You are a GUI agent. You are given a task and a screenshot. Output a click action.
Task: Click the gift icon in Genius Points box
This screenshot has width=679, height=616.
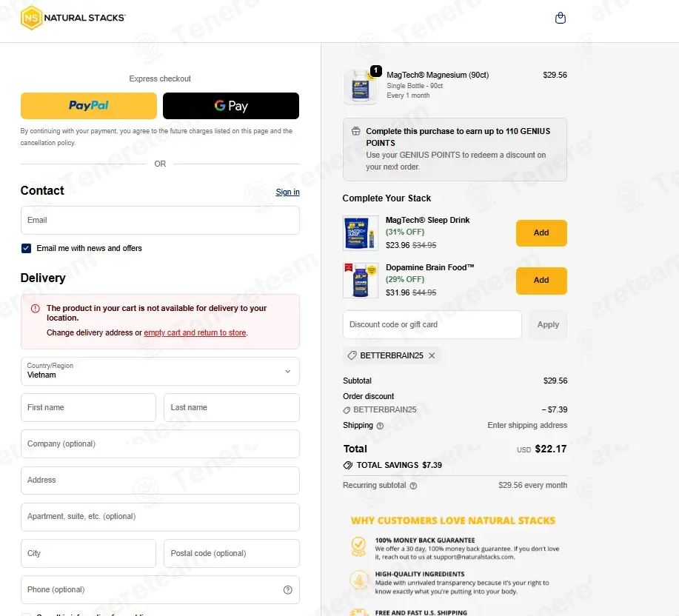pyautogui.click(x=356, y=131)
